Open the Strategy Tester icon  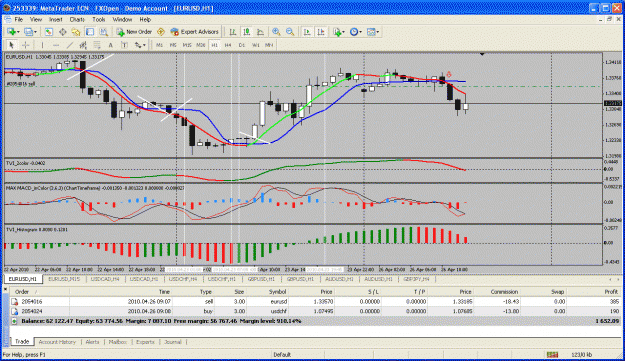pyautogui.click(x=104, y=32)
